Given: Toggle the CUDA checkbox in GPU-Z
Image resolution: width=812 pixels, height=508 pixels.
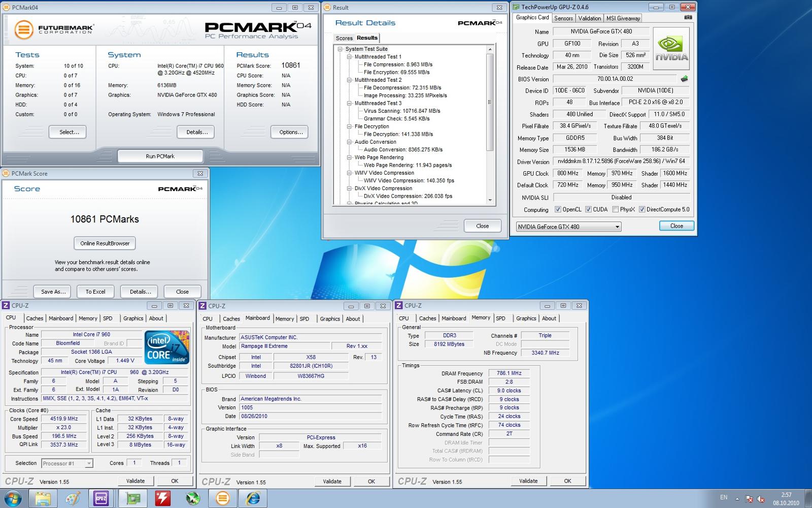Looking at the screenshot, I should [x=588, y=209].
